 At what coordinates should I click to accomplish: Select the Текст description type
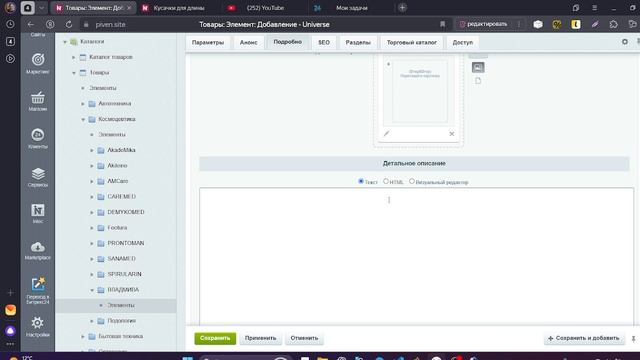(361, 181)
